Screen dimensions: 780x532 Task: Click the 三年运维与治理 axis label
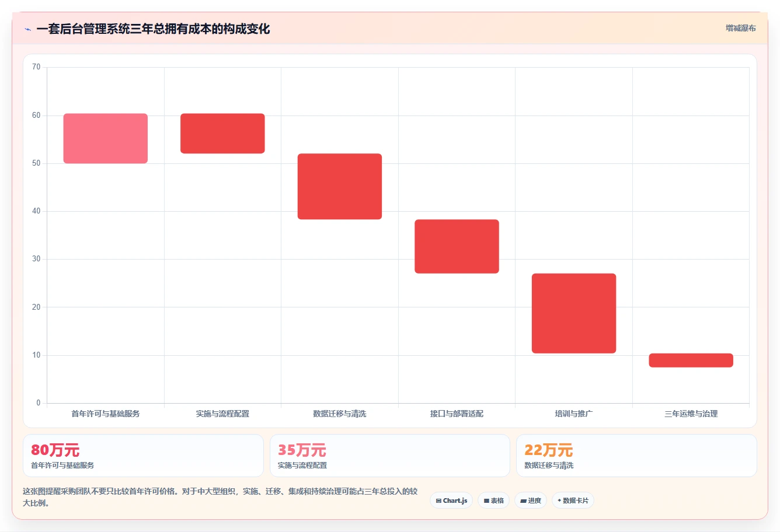tap(691, 414)
